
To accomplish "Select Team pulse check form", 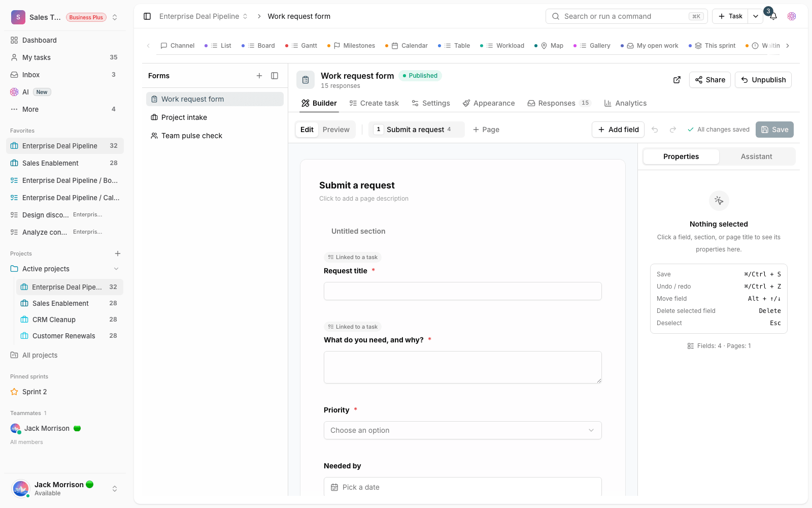I will click(x=215, y=136).
